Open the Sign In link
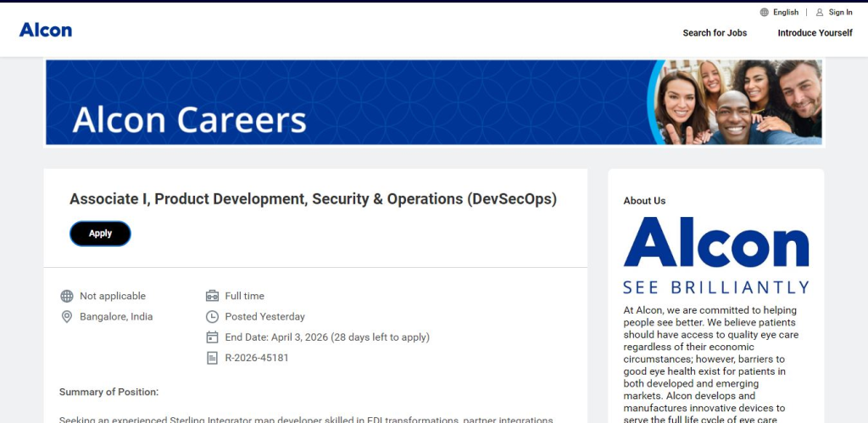Screen dimensions: 868x423 tap(840, 12)
